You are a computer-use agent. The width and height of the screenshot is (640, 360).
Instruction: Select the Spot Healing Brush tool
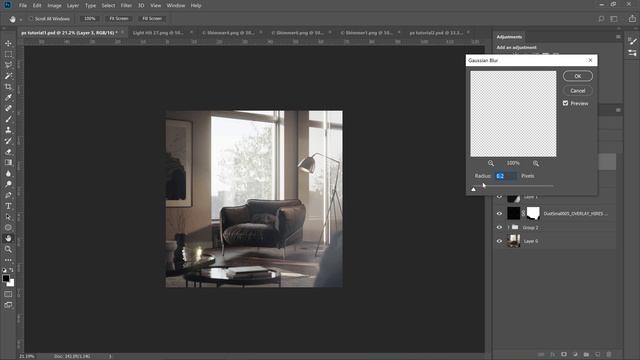pyautogui.click(x=8, y=108)
